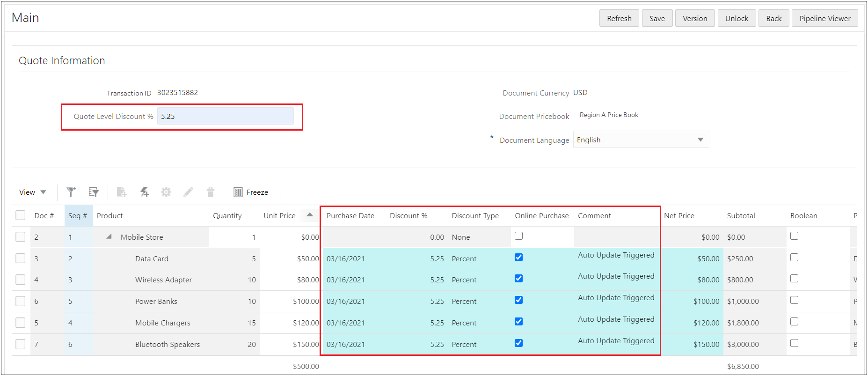This screenshot has height=376, width=868.
Task: Collapse the Mobile Store tree row
Action: click(x=109, y=237)
